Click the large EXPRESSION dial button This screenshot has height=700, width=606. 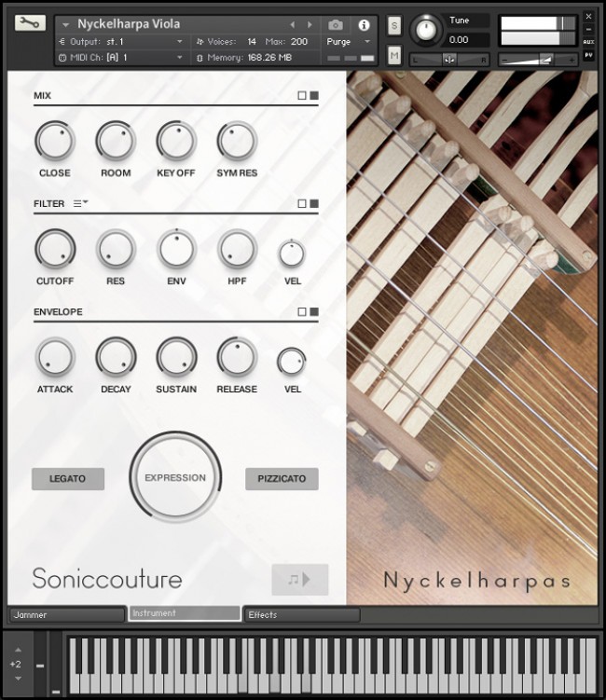[x=175, y=477]
